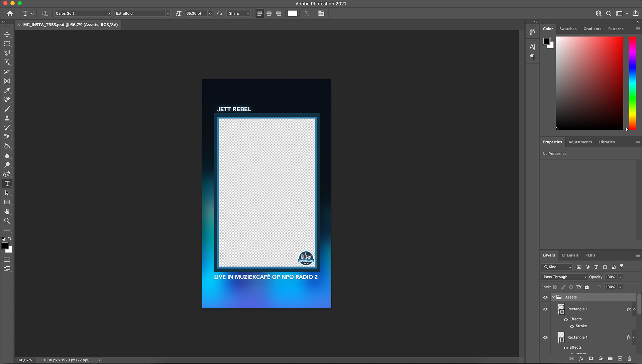Select the Clone Stamp tool

[7, 118]
